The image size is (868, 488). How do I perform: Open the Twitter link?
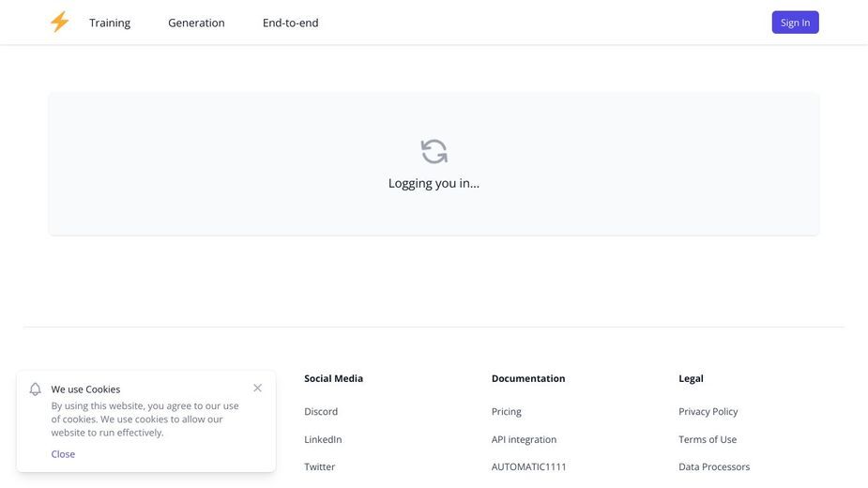point(319,466)
